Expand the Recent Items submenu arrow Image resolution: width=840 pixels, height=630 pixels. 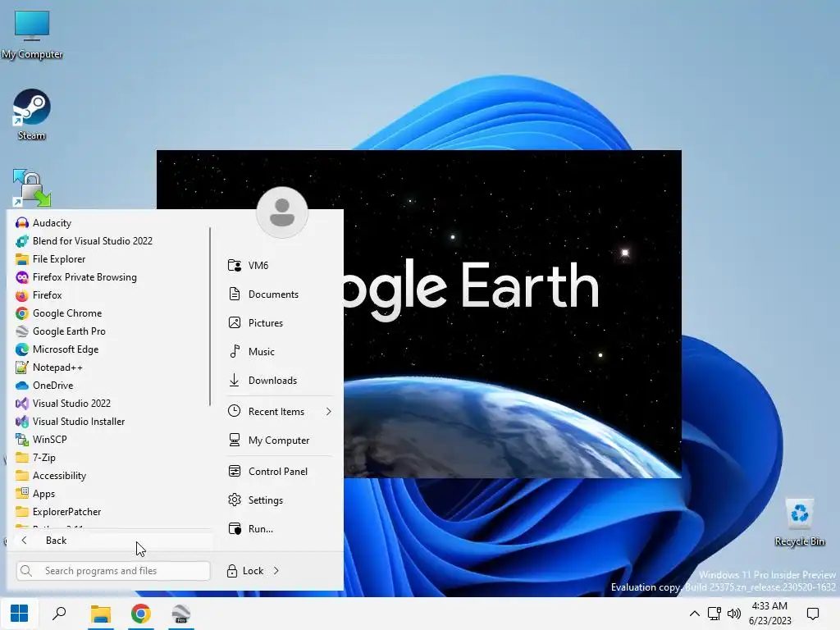click(328, 412)
